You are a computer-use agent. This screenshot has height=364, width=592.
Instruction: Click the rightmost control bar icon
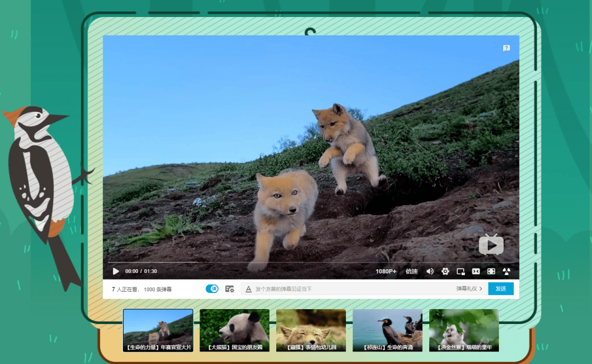coord(506,271)
